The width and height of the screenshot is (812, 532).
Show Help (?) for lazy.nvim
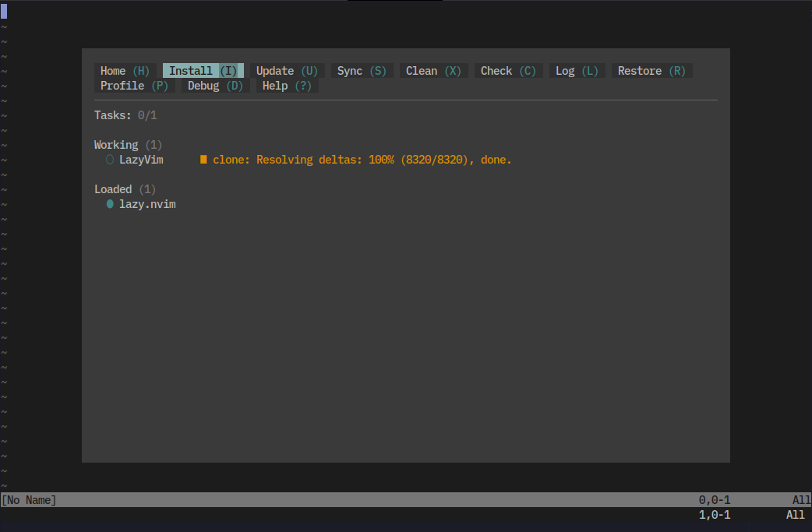[x=287, y=86]
